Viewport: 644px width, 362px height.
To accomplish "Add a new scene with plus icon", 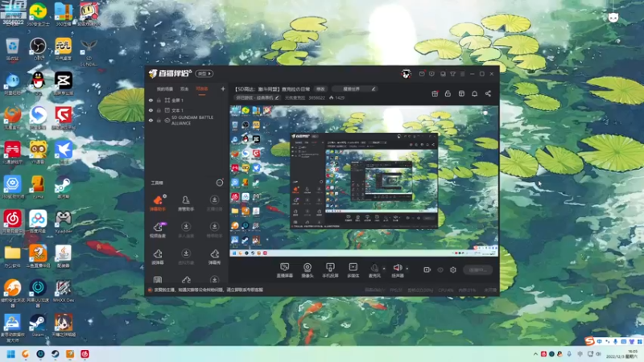I will pyautogui.click(x=223, y=88).
